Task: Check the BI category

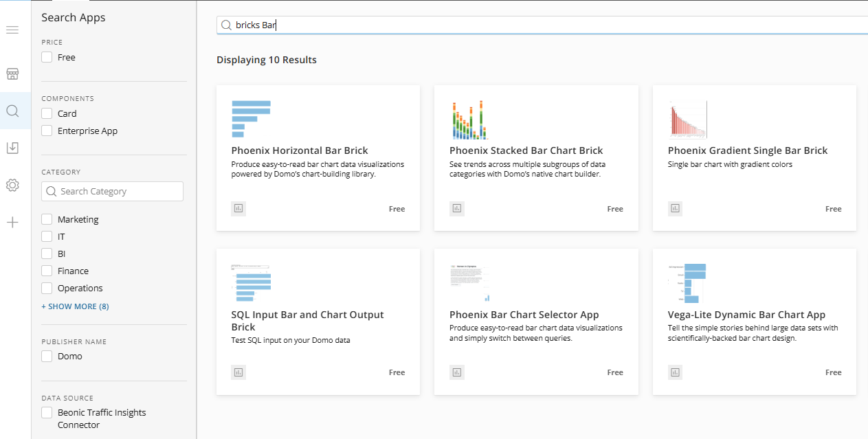Action: [47, 254]
